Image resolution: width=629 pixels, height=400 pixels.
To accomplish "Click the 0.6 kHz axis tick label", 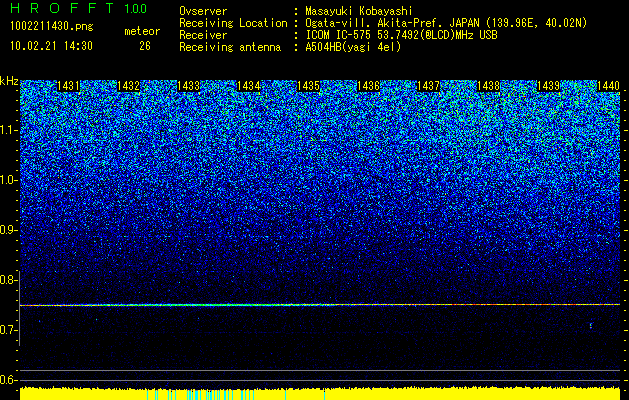I will (x=8, y=380).
